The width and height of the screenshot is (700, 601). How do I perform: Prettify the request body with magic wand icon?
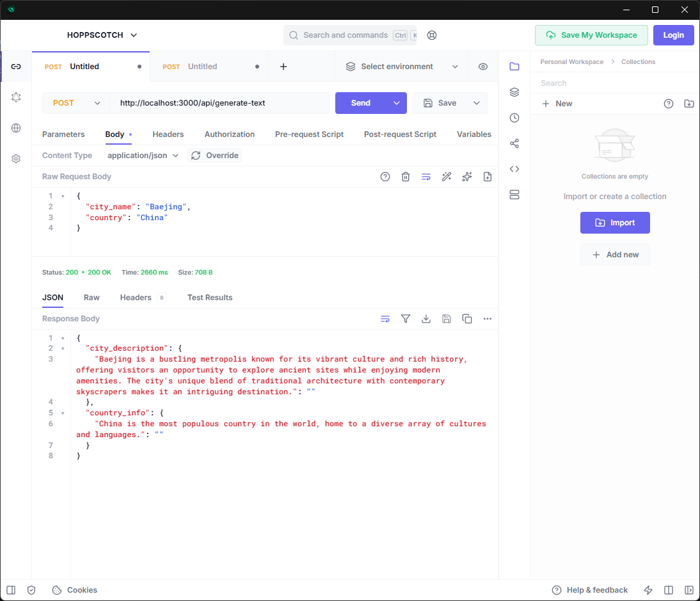click(x=447, y=177)
